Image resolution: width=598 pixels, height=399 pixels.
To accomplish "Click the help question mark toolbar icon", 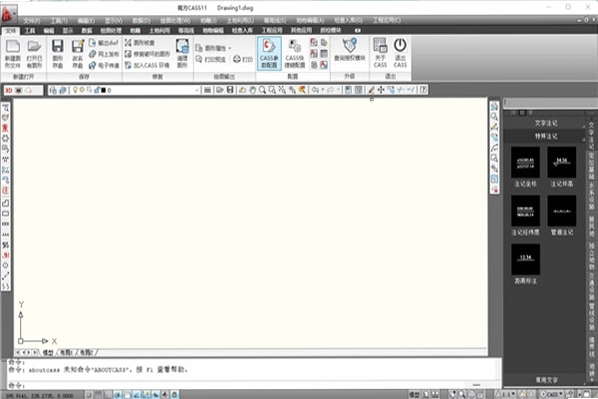I will click(423, 90).
